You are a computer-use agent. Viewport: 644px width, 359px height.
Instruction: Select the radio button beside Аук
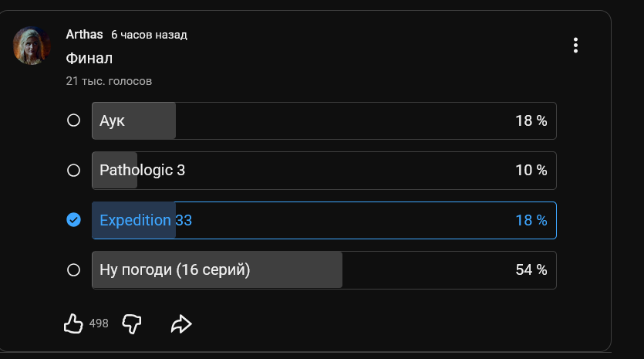[74, 120]
